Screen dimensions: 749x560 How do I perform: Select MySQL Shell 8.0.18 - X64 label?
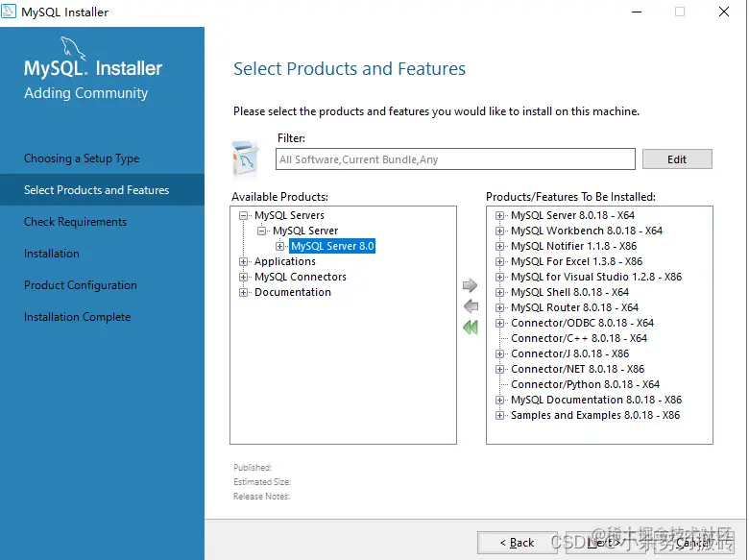[x=569, y=292]
